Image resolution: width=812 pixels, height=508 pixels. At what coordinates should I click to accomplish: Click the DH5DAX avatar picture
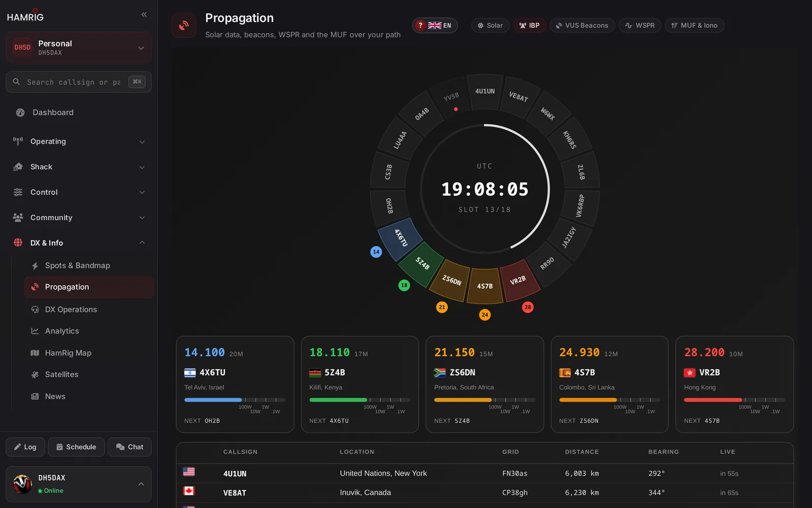pos(23,484)
